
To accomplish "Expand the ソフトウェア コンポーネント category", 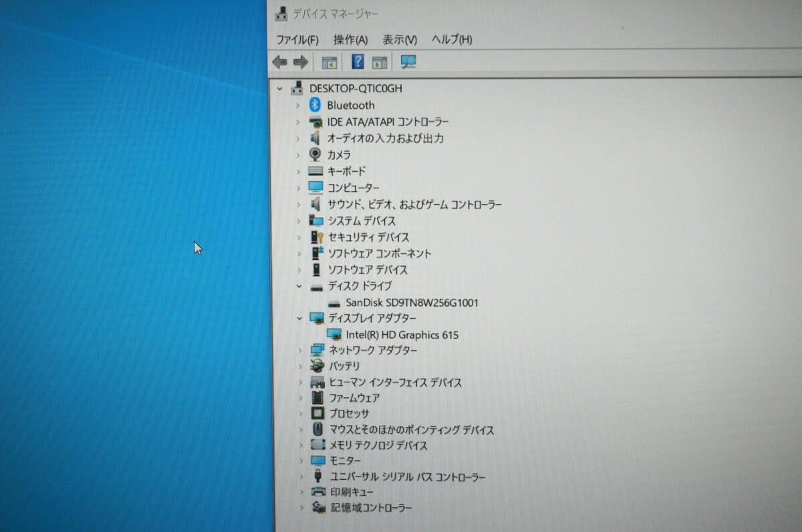I will click(299, 253).
